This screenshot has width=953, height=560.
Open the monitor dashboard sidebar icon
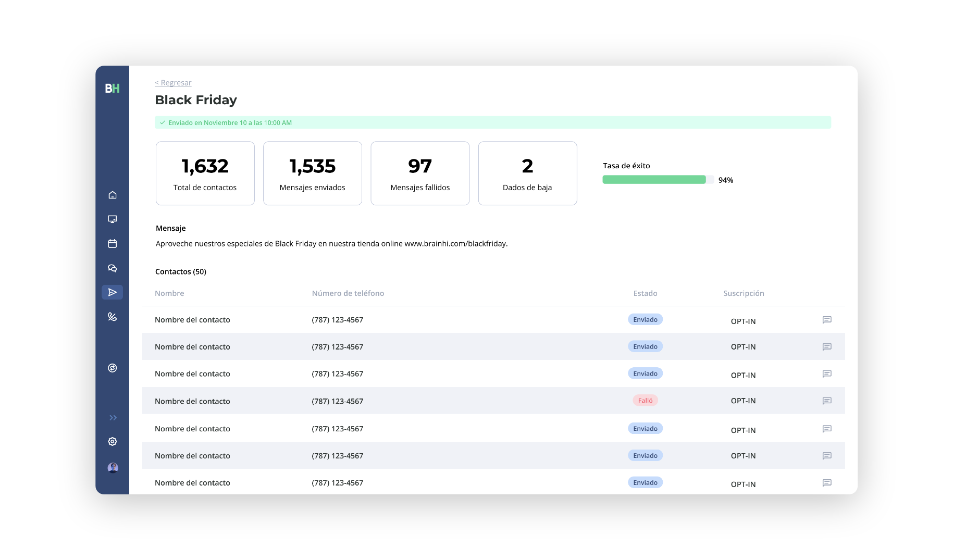[x=112, y=219]
